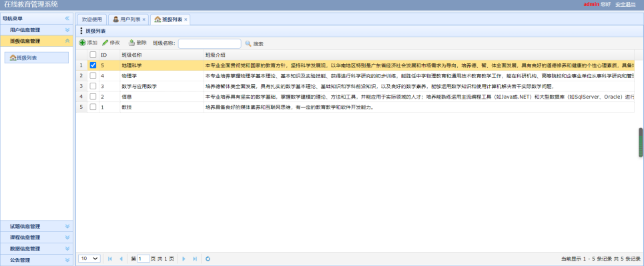Click the magnifier Search (搜索) icon
The image size is (644, 266).
click(248, 43)
